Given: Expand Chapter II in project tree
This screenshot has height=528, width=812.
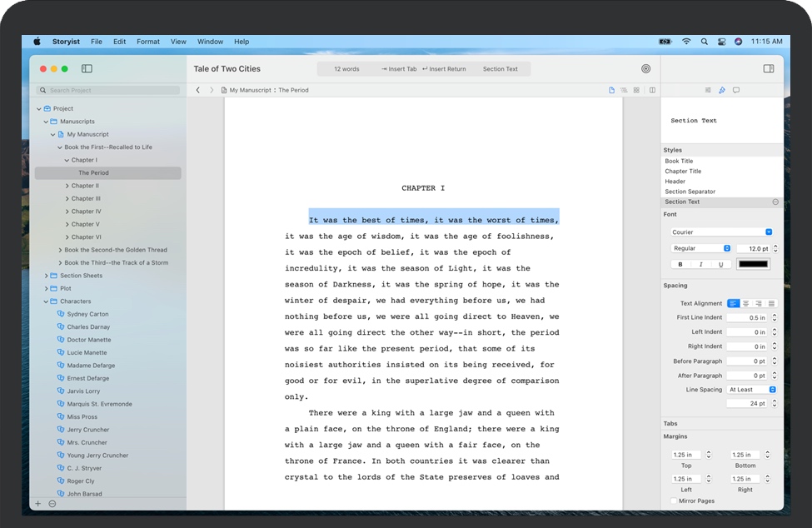Looking at the screenshot, I should coord(67,186).
